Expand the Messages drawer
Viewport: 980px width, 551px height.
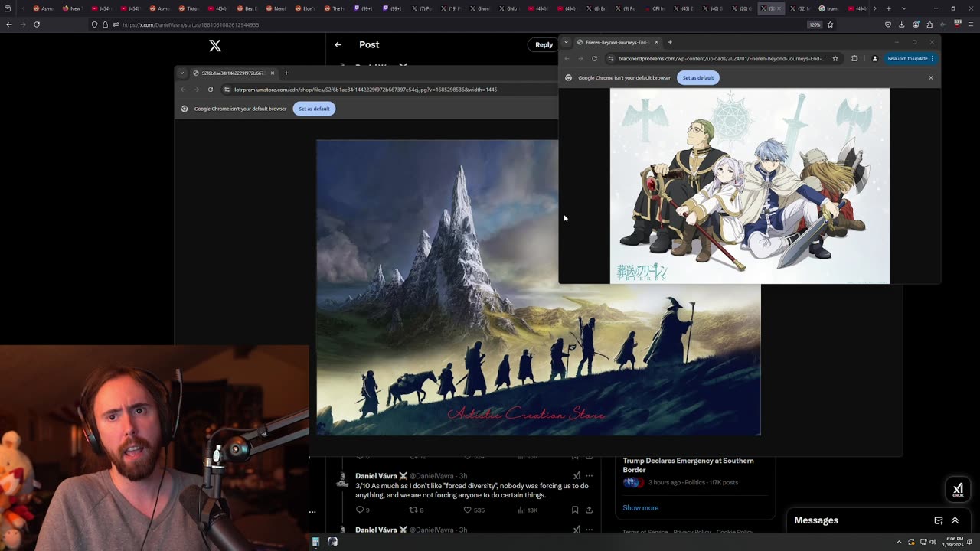point(955,520)
